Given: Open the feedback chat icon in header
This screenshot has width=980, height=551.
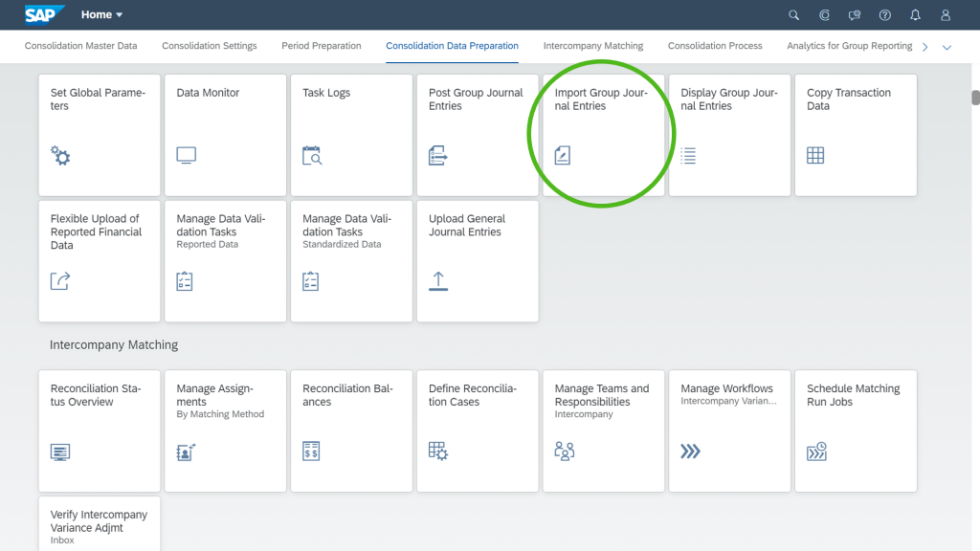Looking at the screenshot, I should [x=855, y=15].
